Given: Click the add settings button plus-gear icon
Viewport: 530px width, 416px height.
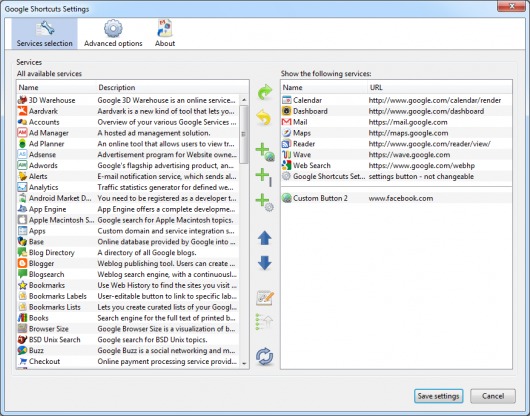Looking at the screenshot, I should [265, 202].
